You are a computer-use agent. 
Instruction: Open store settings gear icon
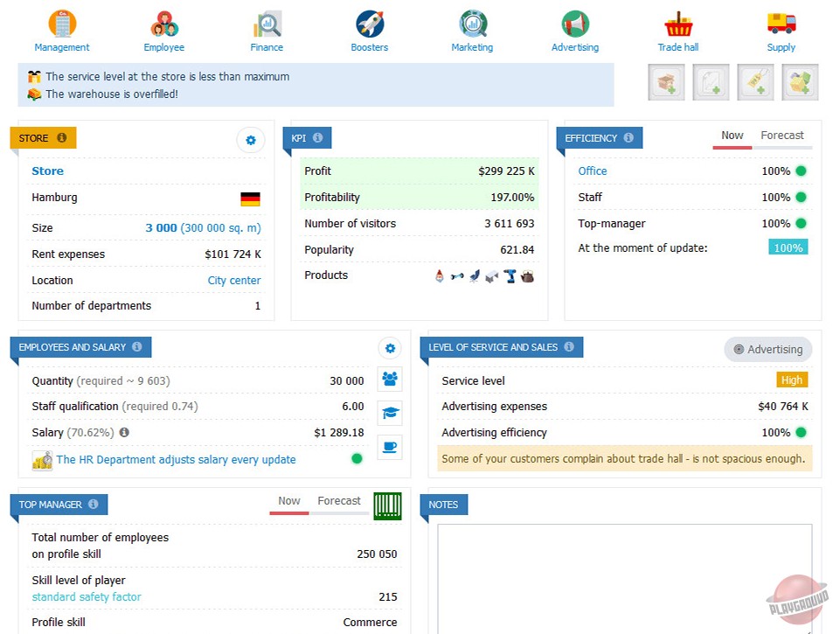pyautogui.click(x=251, y=140)
